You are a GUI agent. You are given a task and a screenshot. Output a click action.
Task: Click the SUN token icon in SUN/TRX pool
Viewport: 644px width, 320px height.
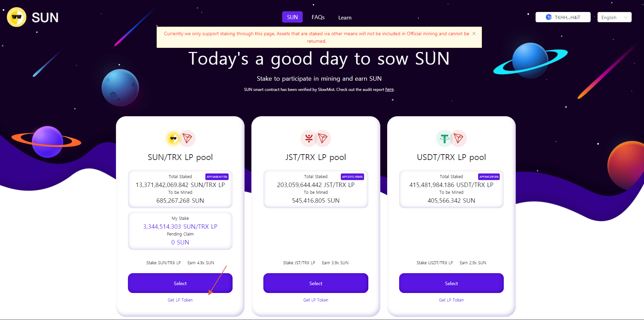pos(173,138)
